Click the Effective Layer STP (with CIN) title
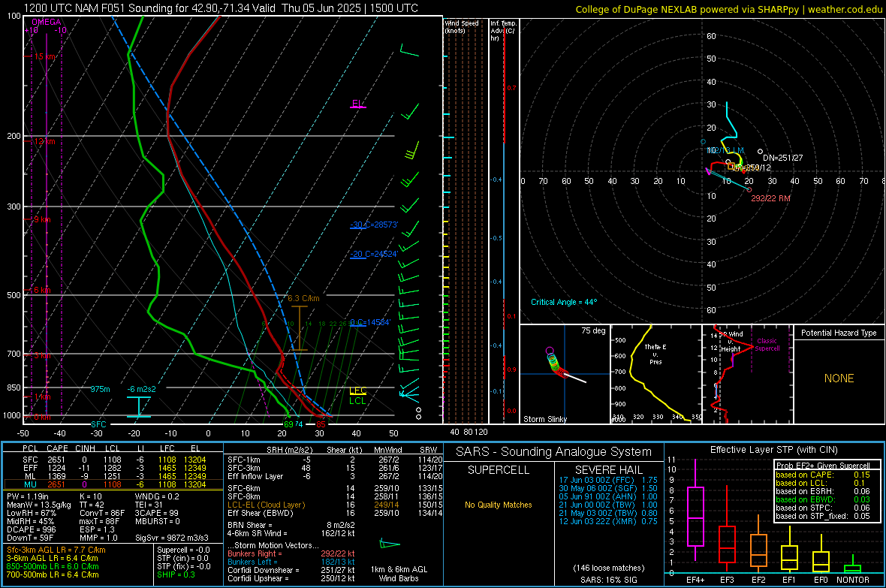The image size is (886, 588). click(773, 450)
